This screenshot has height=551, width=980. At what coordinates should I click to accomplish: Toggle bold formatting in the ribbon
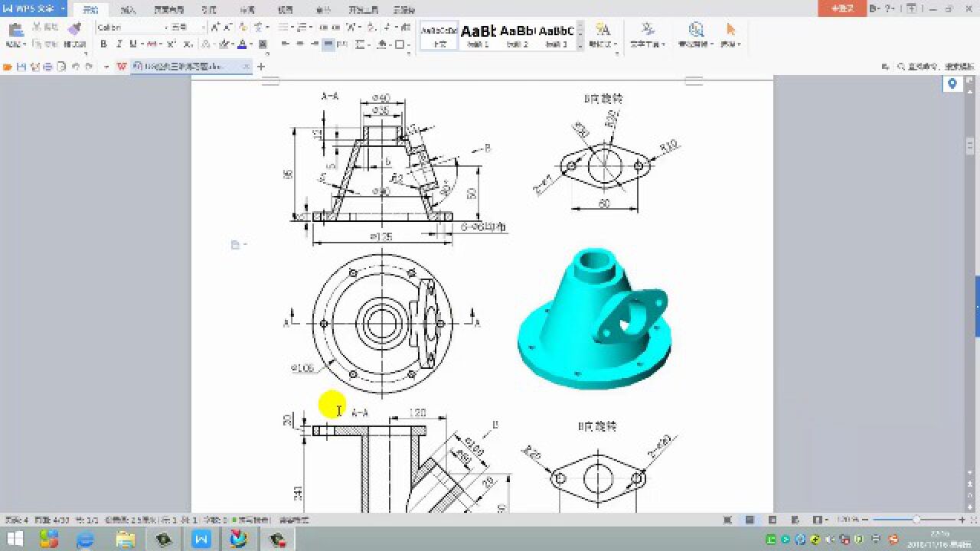click(x=104, y=44)
